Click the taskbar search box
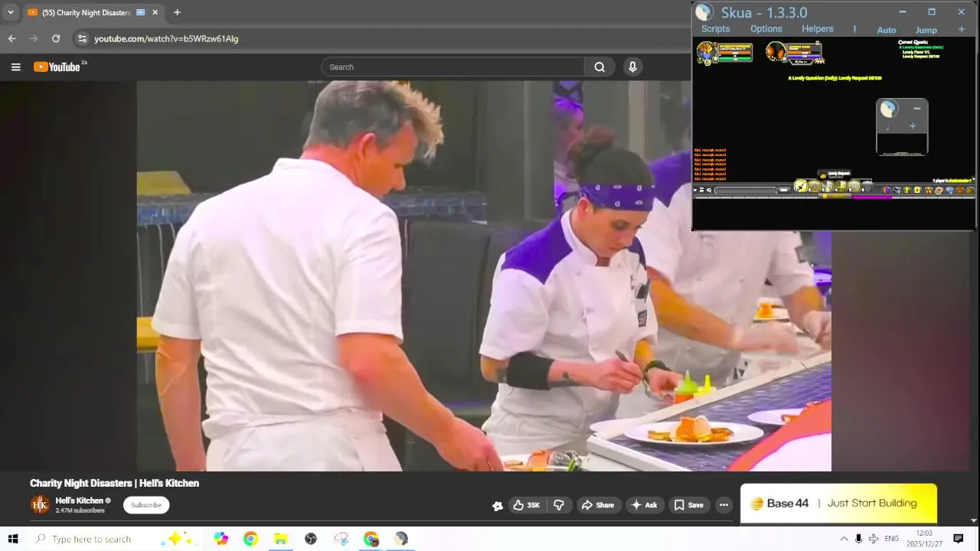The height and width of the screenshot is (551, 980). [115, 539]
